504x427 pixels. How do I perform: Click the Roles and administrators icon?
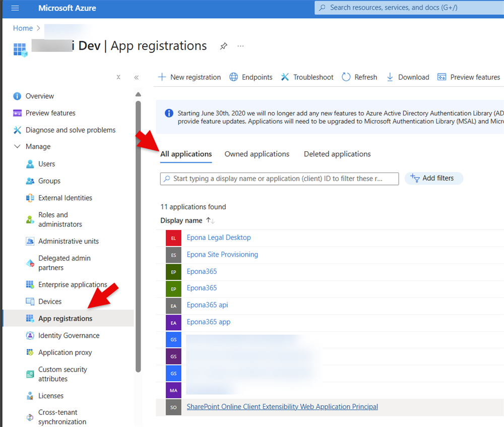tap(30, 220)
